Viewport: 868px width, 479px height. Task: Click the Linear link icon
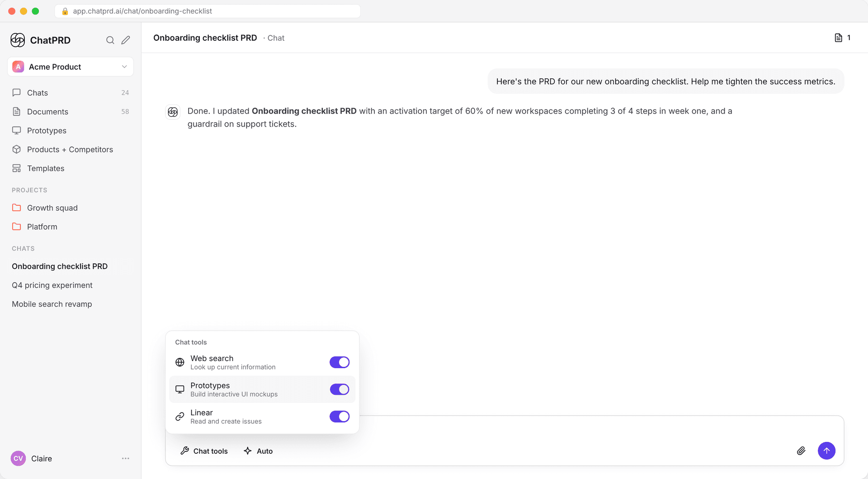(180, 417)
